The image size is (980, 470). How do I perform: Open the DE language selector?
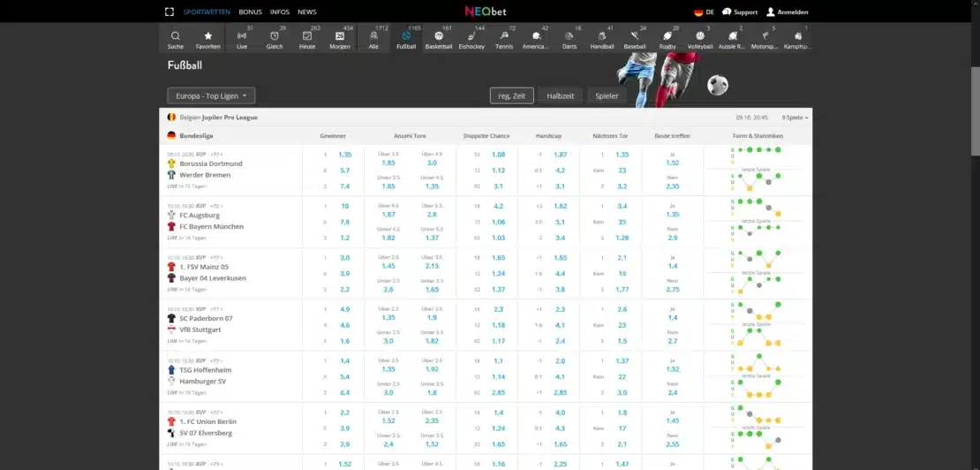coord(704,11)
